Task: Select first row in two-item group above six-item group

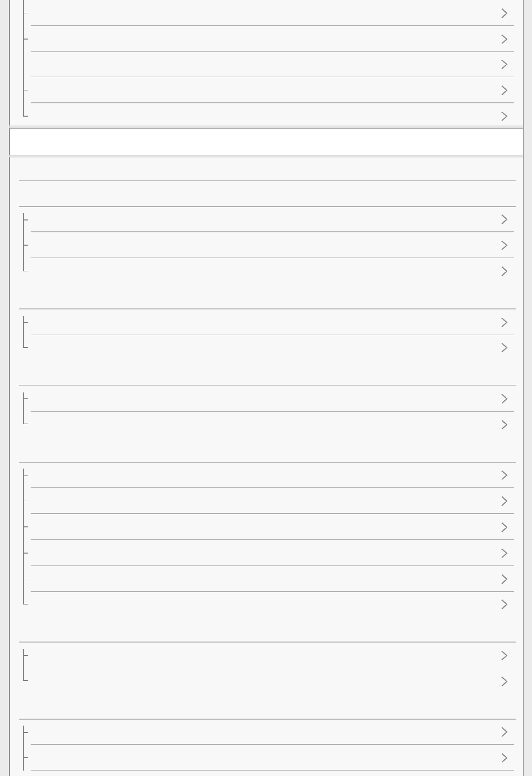Action: click(267, 399)
